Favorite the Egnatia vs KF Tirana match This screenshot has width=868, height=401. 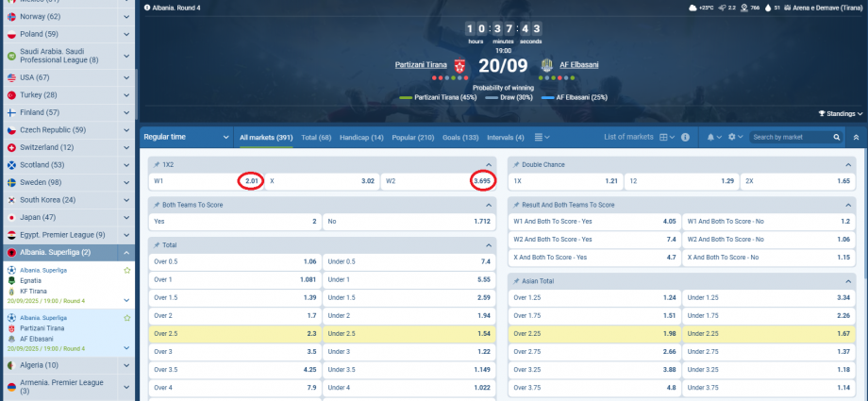tap(126, 270)
